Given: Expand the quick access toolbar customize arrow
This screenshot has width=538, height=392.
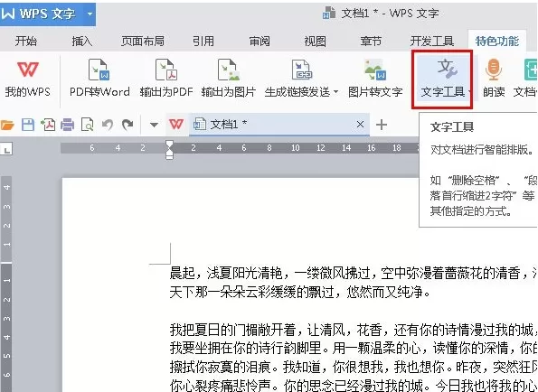Looking at the screenshot, I should point(154,125).
